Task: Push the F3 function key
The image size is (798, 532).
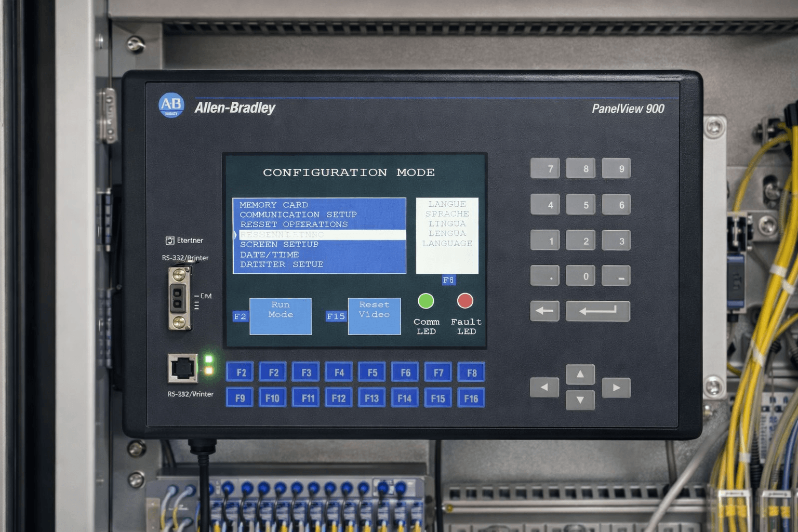Action: coord(306,373)
